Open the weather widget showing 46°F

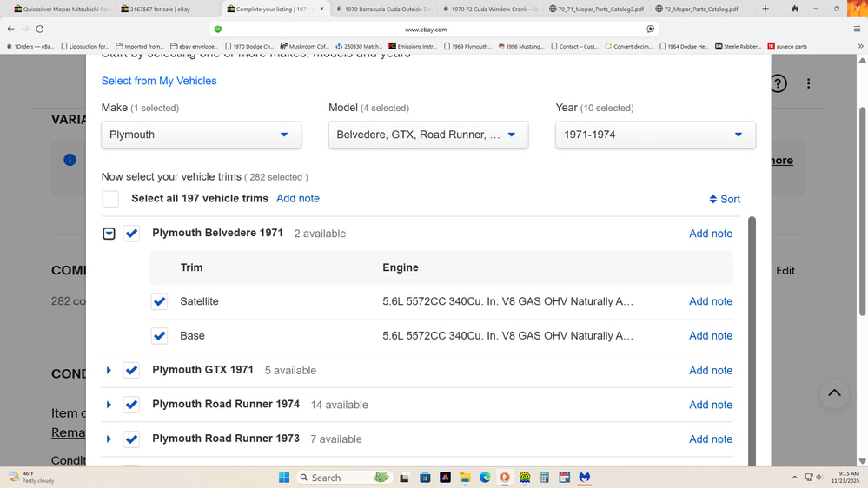(x=31, y=477)
